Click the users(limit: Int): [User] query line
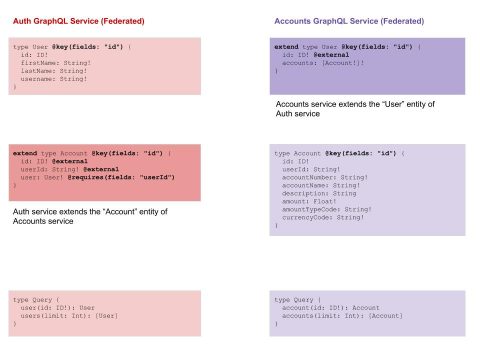Screen dimensions: 480x360 (69, 316)
